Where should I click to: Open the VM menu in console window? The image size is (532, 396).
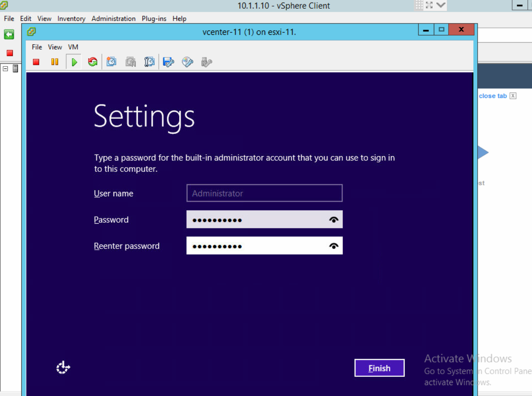pos(73,47)
